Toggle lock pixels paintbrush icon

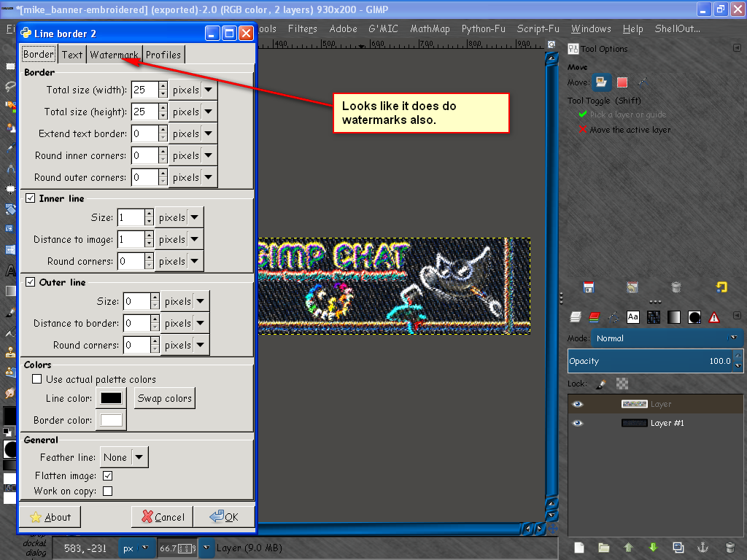(601, 384)
